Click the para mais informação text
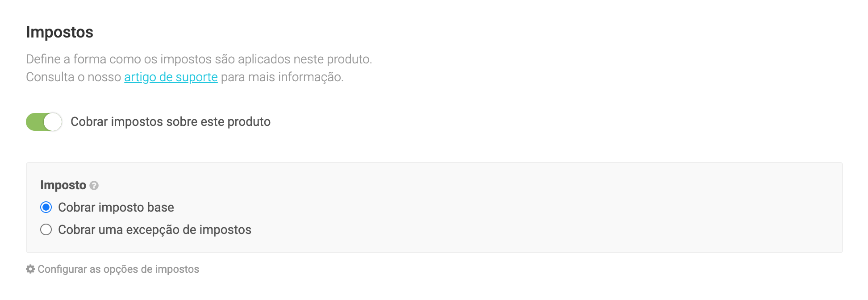The height and width of the screenshot is (300, 868). tap(282, 77)
